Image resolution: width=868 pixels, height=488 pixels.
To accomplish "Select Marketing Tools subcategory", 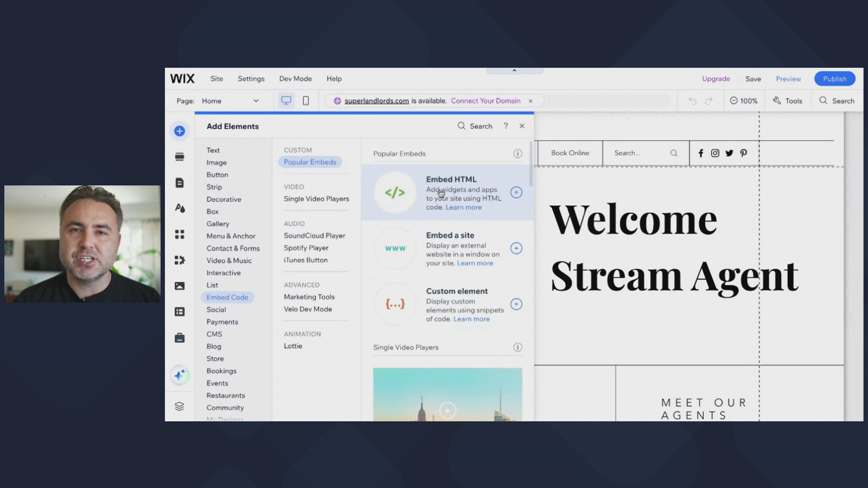I will (309, 297).
